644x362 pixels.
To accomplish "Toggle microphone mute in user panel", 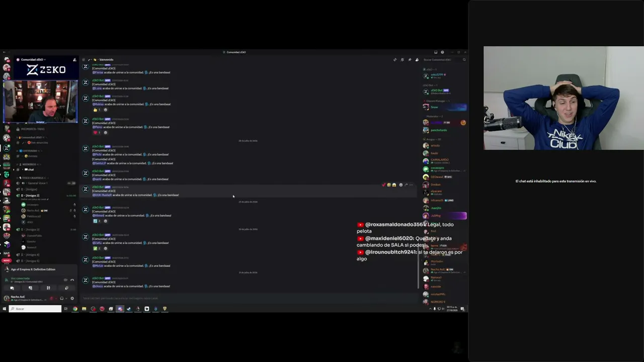I will click(x=51, y=298).
